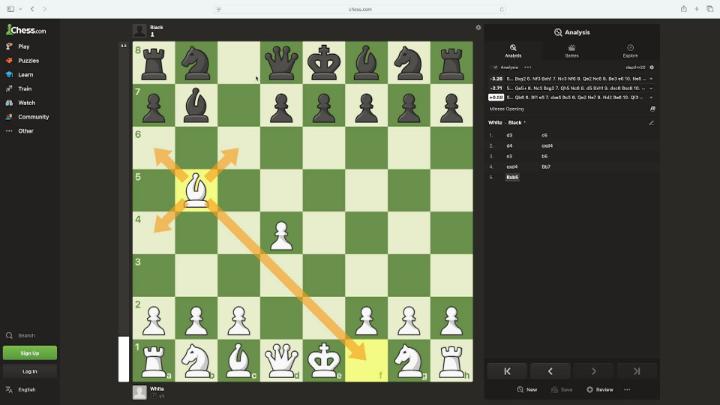
Task: Step back one move with the arrow
Action: click(550, 371)
